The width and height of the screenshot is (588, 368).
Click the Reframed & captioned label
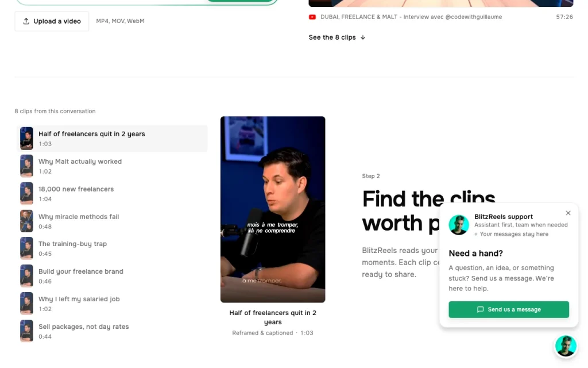pyautogui.click(x=262, y=333)
